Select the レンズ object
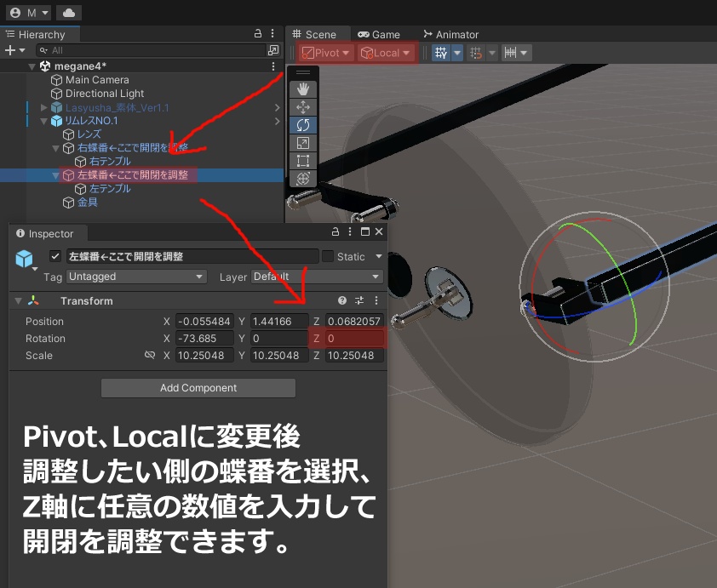Image resolution: width=717 pixels, height=588 pixels. point(89,134)
